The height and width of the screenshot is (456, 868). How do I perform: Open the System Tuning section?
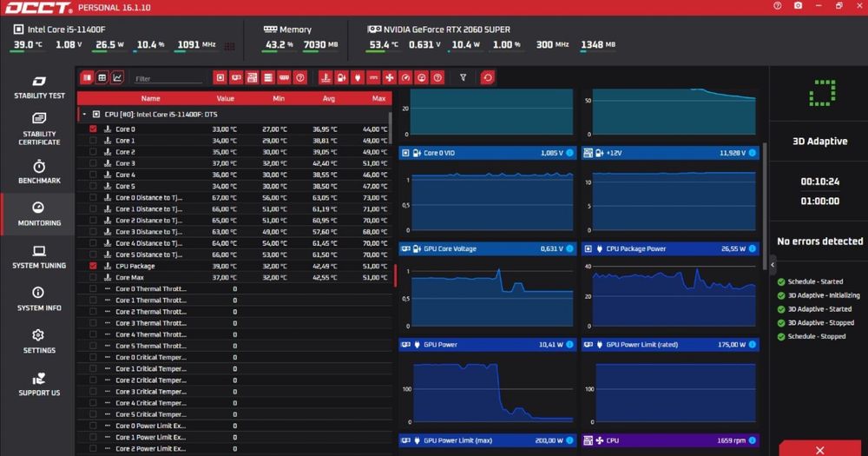(x=39, y=257)
